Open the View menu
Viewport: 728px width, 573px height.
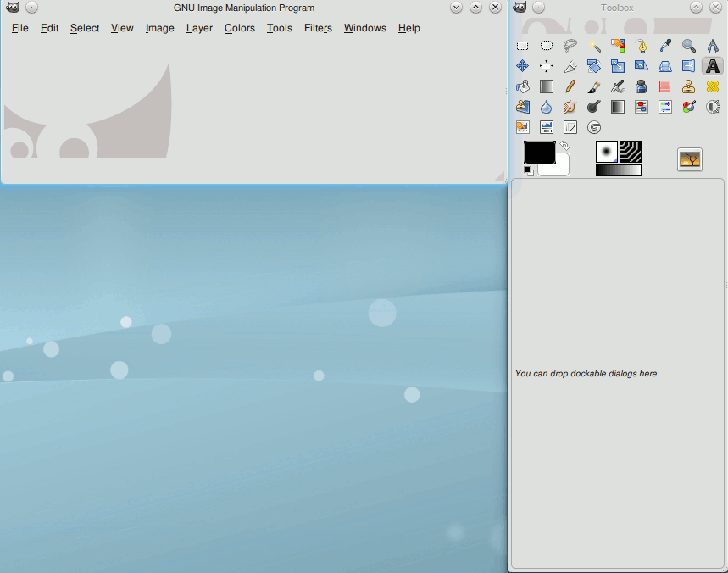122,28
